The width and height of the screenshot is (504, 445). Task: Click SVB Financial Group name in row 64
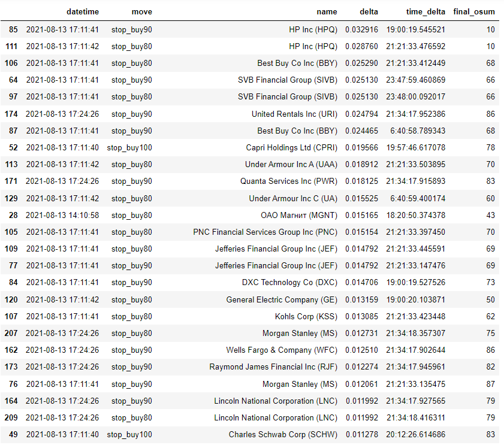pyautogui.click(x=288, y=80)
